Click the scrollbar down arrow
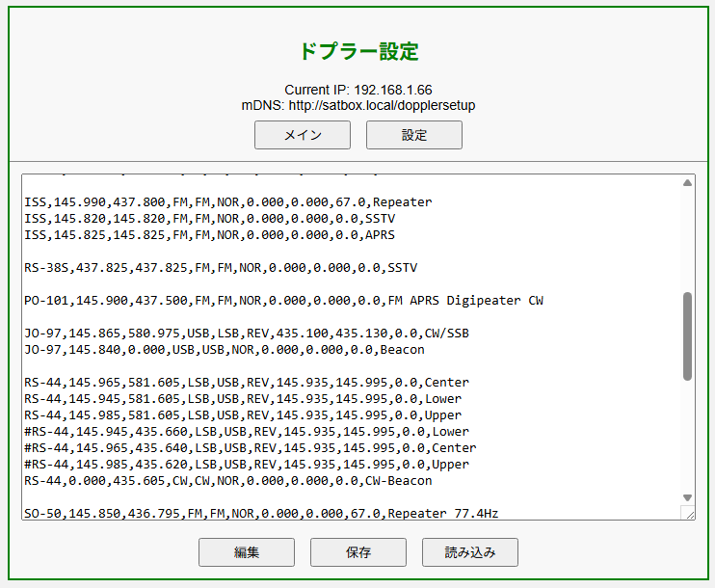Image resolution: width=715 pixels, height=588 pixels. 687,497
